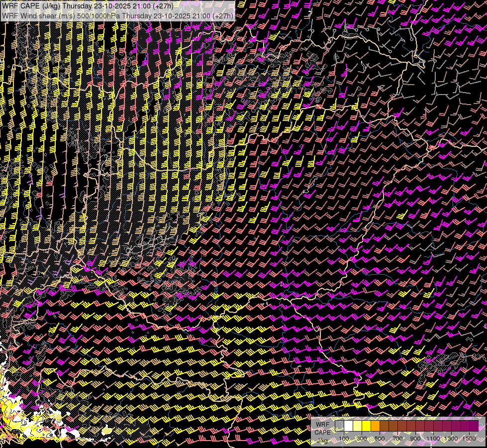Screen dimensions: 487x448
Task: Select the pale yellow CAPE legend swatch
Action: pyautogui.click(x=358, y=426)
